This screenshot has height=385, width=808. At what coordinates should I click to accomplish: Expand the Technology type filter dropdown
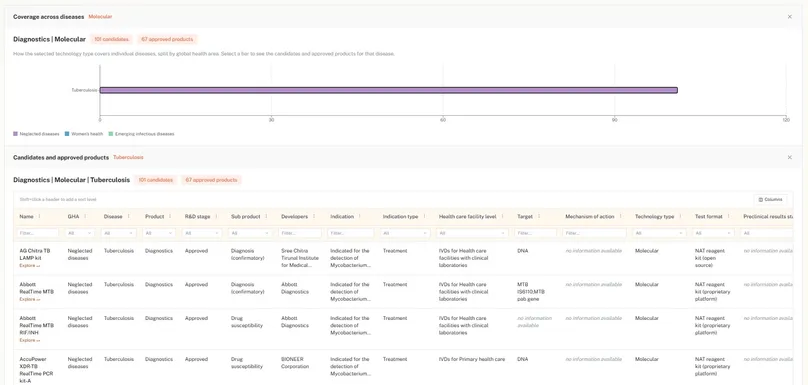[x=660, y=233]
